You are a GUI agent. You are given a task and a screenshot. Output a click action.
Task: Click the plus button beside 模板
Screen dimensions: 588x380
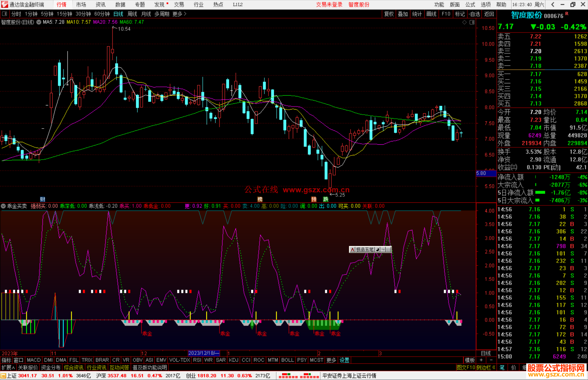(x=481, y=360)
